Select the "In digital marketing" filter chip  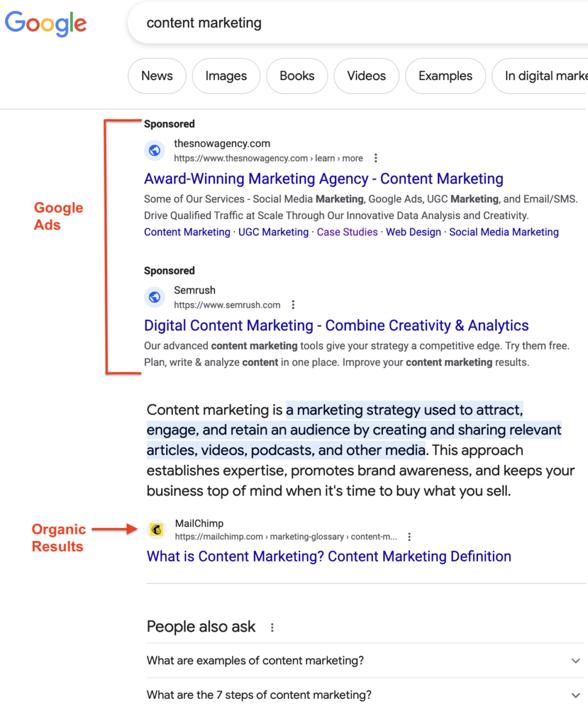[540, 76]
